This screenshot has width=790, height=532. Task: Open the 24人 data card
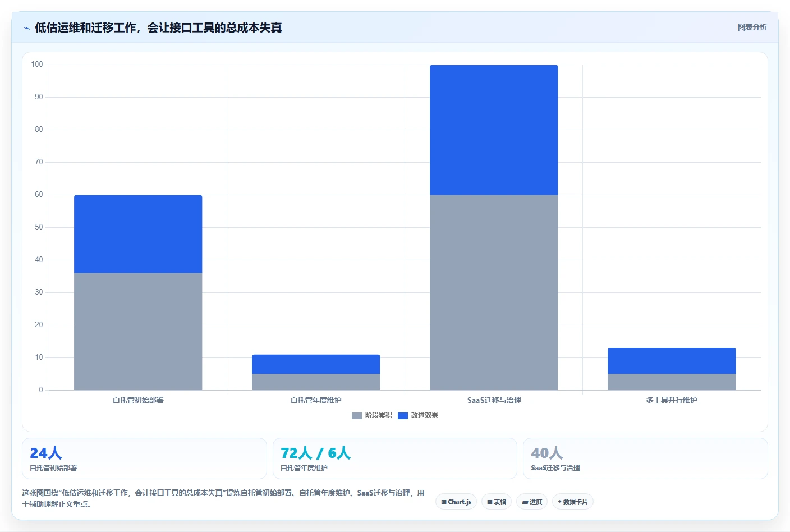(144, 458)
